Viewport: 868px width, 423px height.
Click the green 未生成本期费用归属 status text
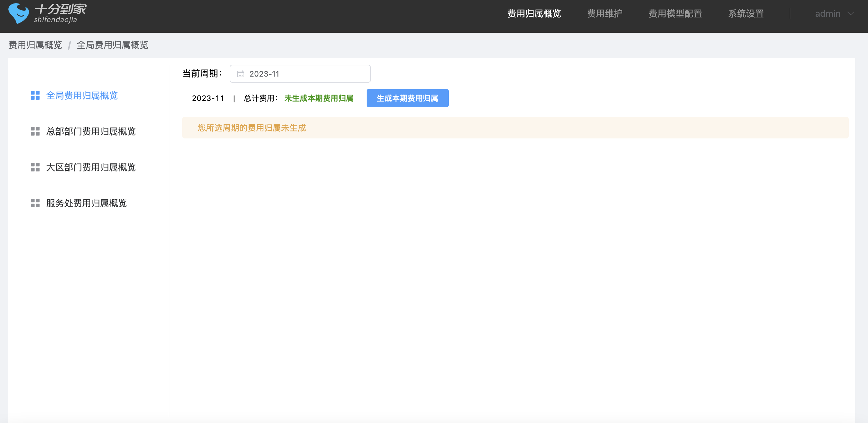pos(319,98)
